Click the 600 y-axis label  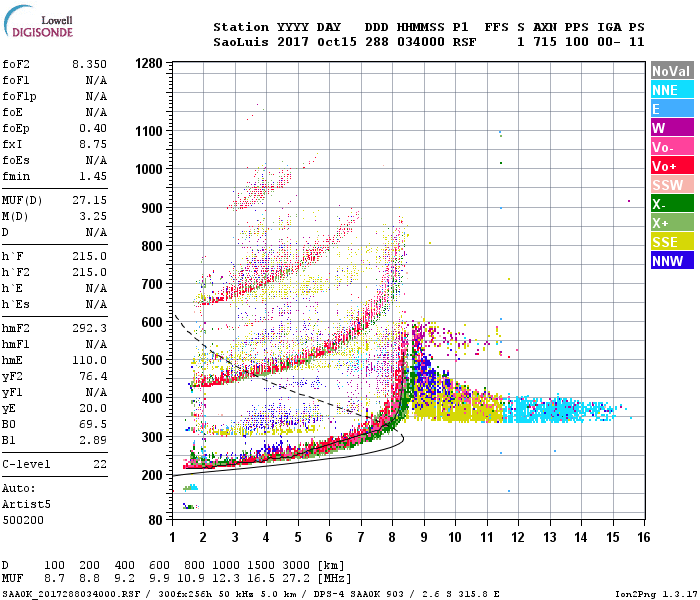coord(152,322)
